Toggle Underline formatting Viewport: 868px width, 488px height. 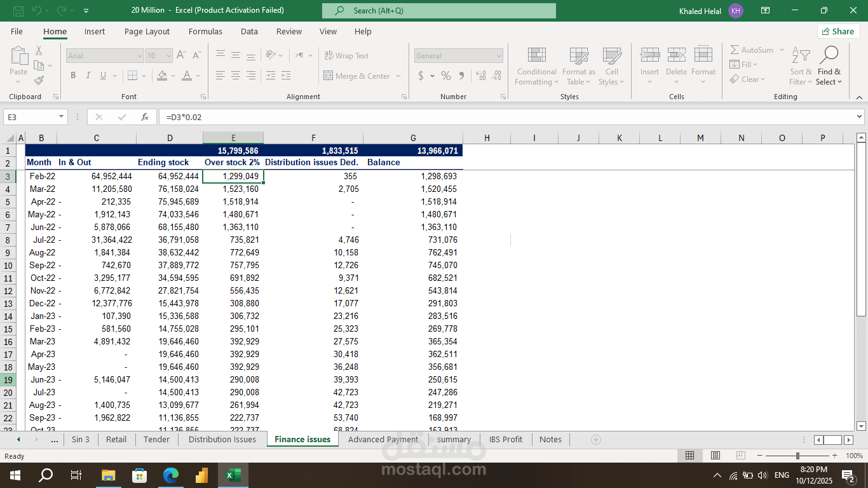pyautogui.click(x=104, y=76)
